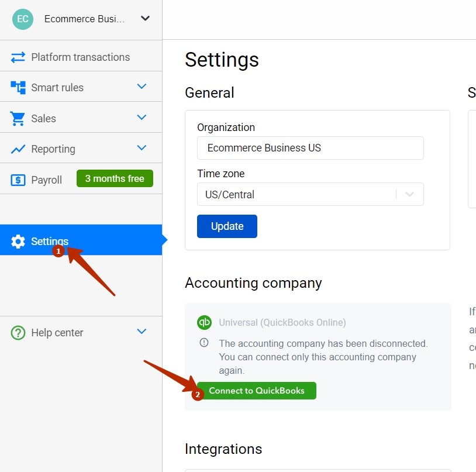Click the Update button
This screenshot has width=476, height=472.
point(227,226)
